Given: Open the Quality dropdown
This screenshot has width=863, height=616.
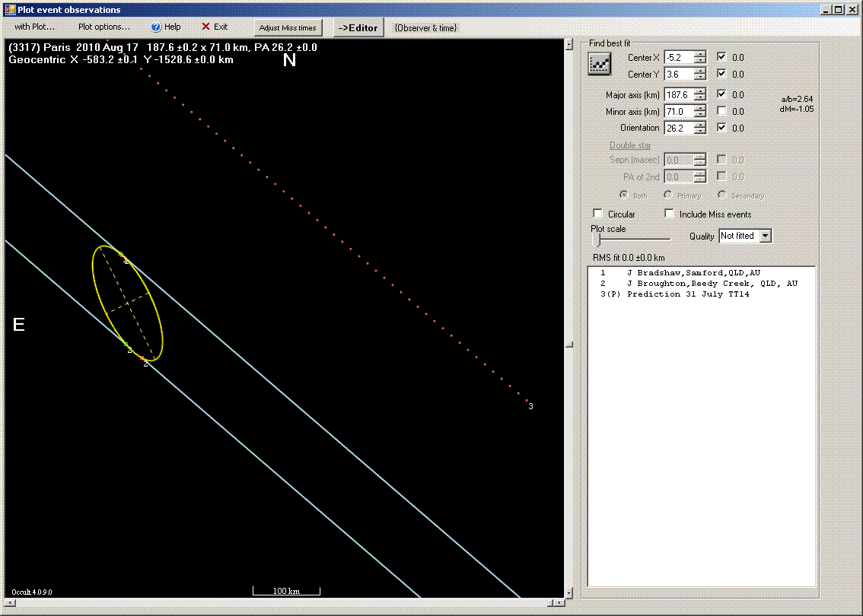Looking at the screenshot, I should pos(766,236).
